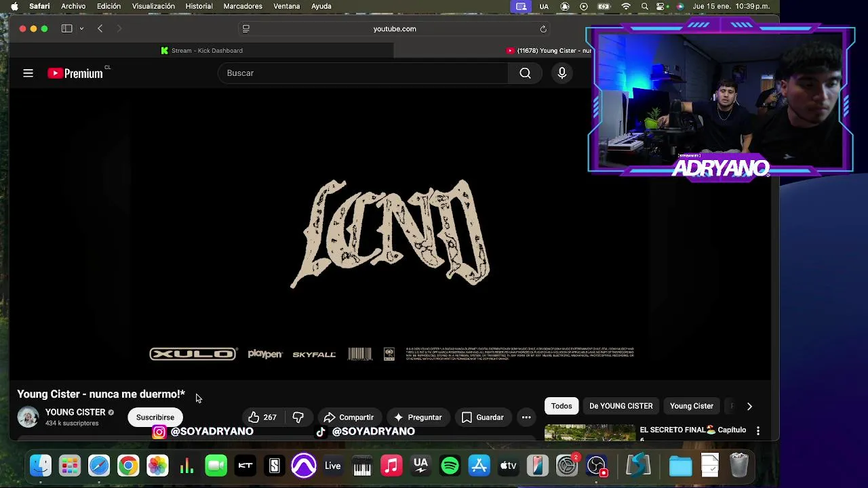Open the Apple menu
868x488 pixels.
pos(14,6)
